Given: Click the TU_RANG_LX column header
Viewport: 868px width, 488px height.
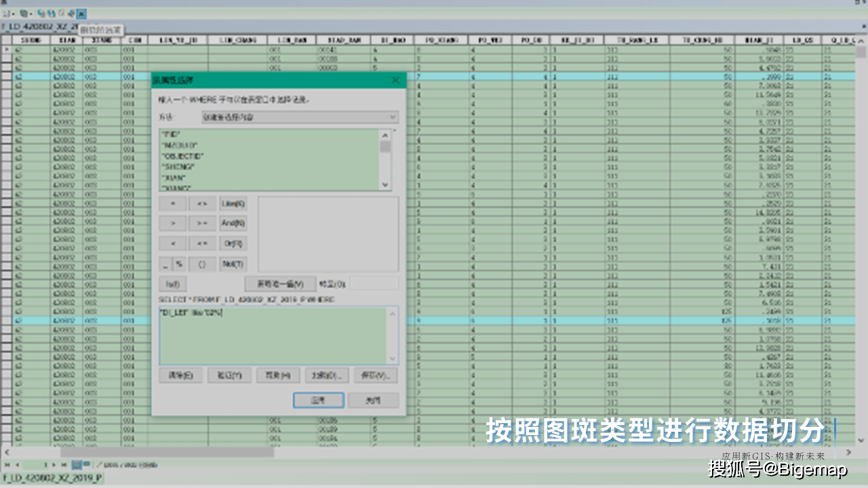Looking at the screenshot, I should [637, 41].
